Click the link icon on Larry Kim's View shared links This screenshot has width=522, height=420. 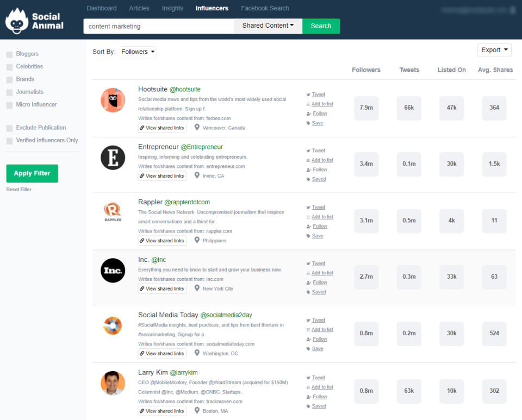pos(142,411)
